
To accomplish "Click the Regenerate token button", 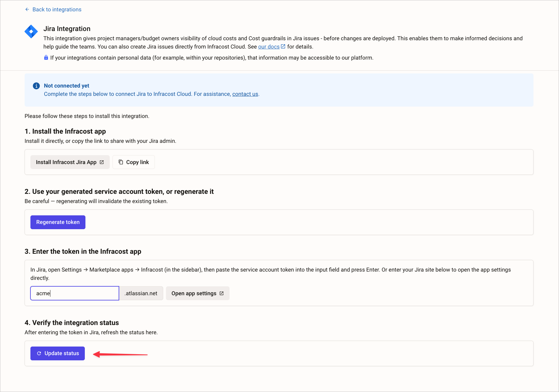I will pyautogui.click(x=58, y=222).
